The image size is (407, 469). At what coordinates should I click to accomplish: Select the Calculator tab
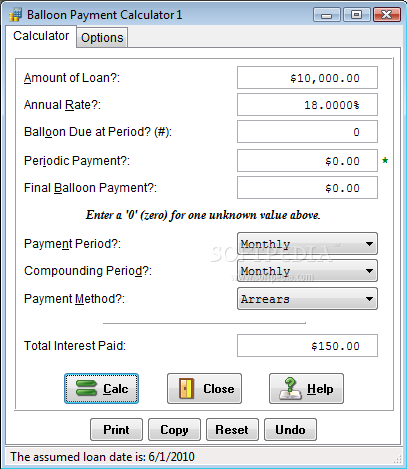(41, 36)
